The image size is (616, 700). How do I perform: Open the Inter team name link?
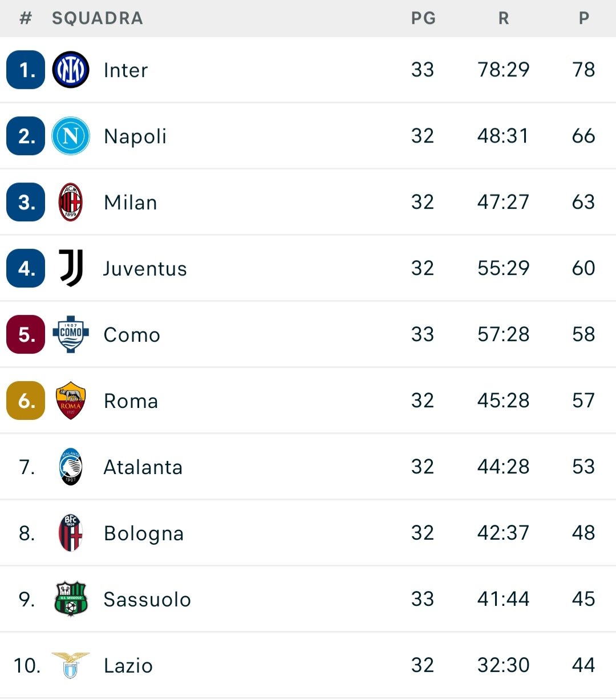pyautogui.click(x=125, y=70)
